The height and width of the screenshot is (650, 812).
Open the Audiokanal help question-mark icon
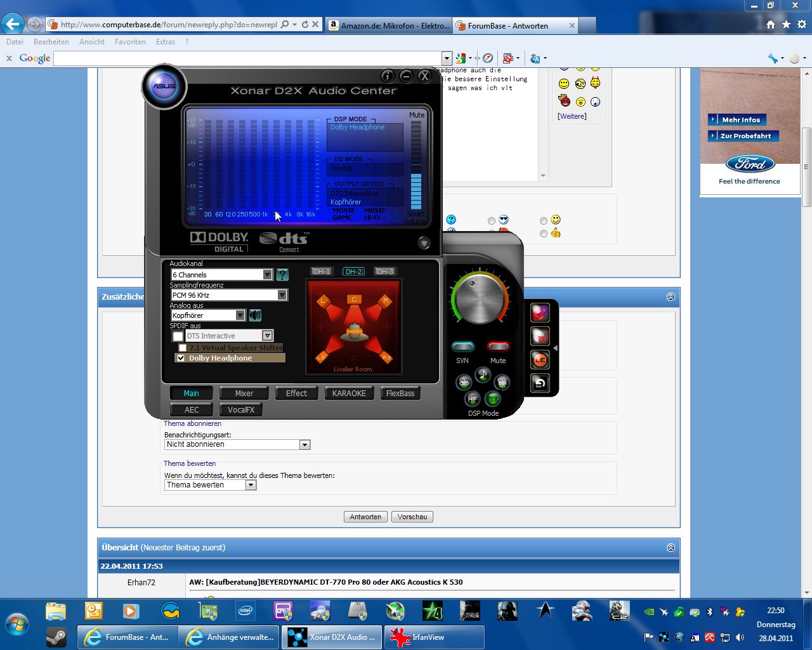[x=282, y=275]
